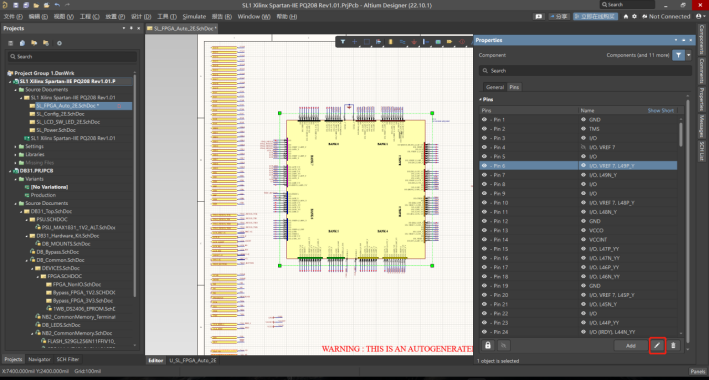Click the lock icon below pin list
This screenshot has width=709, height=380.
pyautogui.click(x=487, y=346)
